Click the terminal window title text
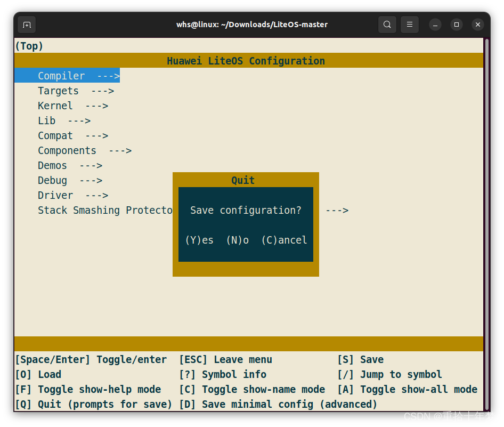 (252, 25)
